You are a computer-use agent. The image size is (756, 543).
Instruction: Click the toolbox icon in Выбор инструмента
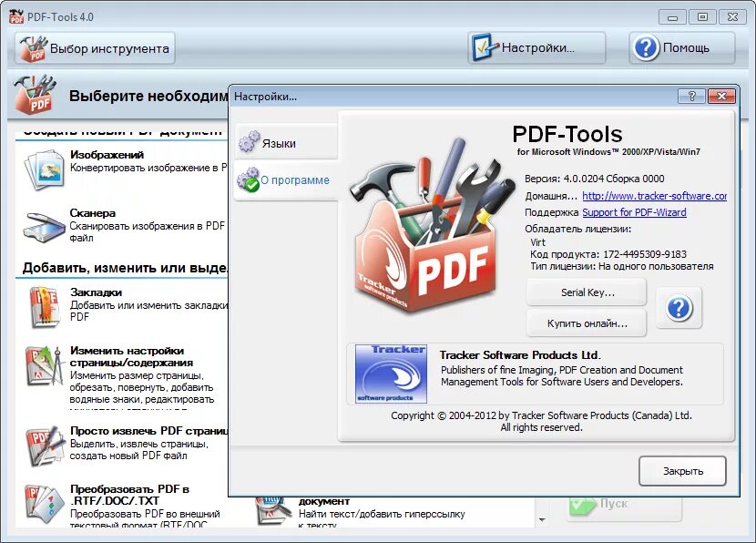[x=34, y=48]
